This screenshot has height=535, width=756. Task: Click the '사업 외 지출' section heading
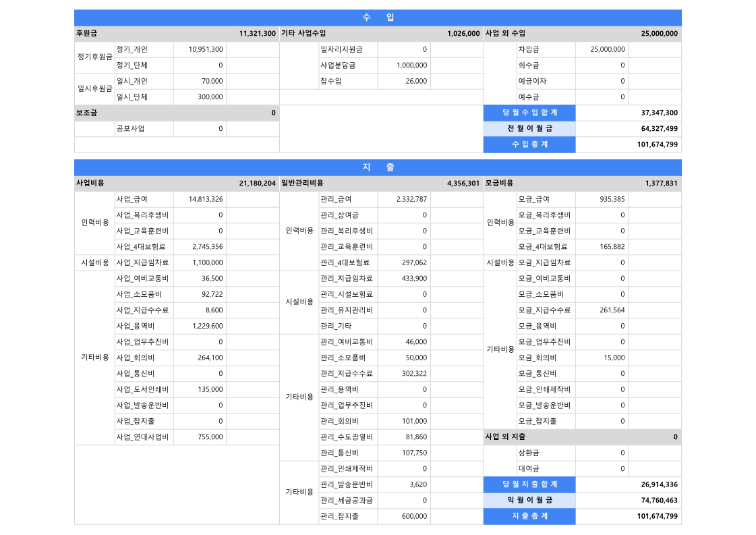[505, 437]
